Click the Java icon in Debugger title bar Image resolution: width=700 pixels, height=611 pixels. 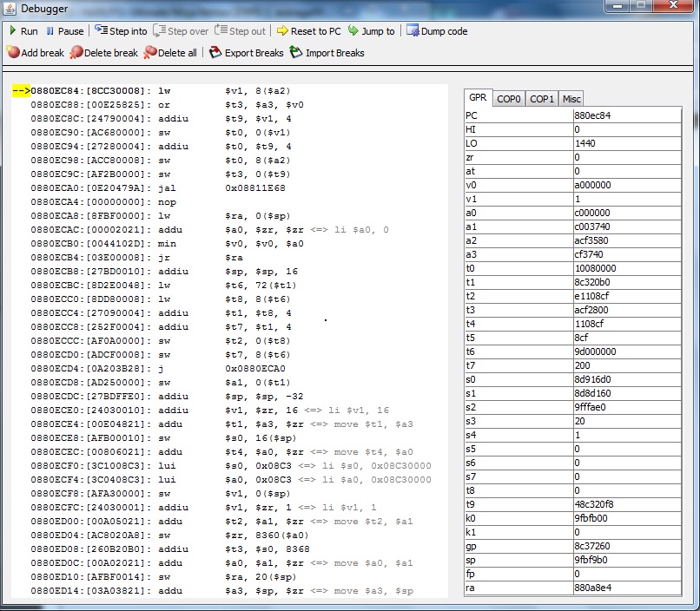pos(10,9)
